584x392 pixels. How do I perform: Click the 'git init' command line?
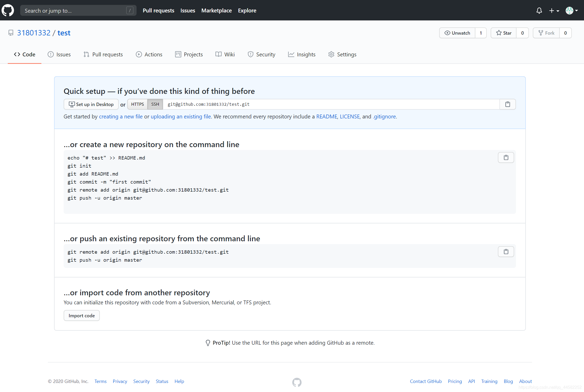(79, 166)
